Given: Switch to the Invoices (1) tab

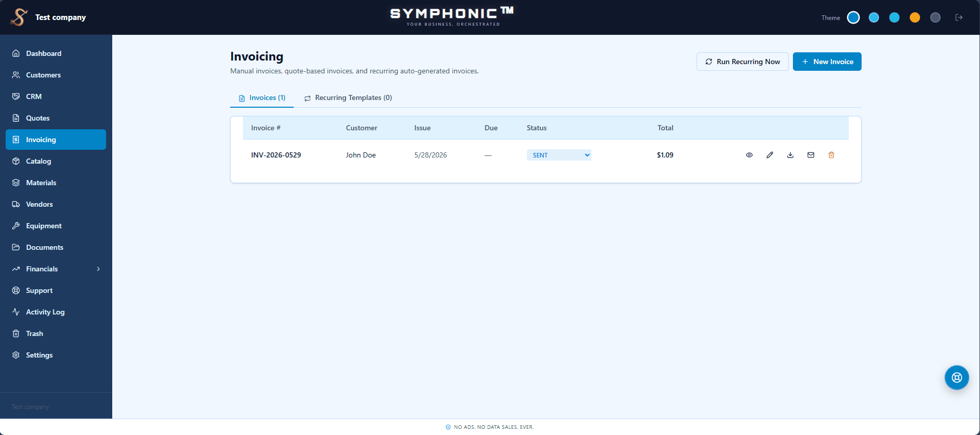Looking at the screenshot, I should pos(262,97).
